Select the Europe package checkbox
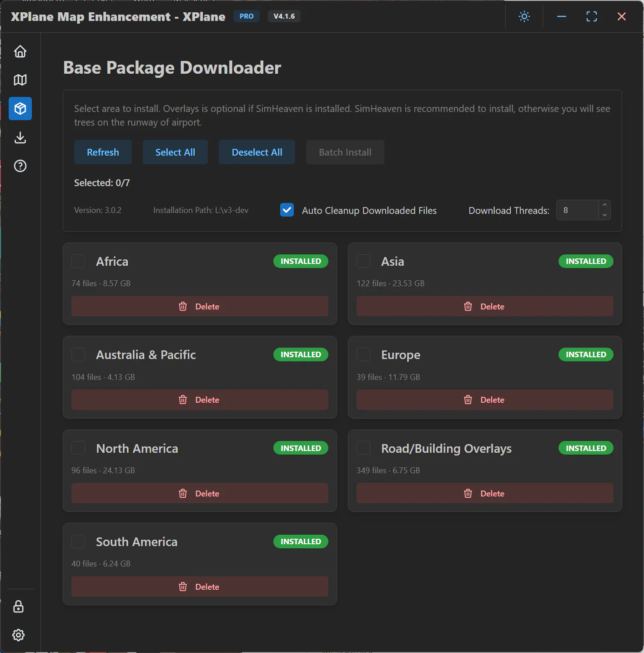The width and height of the screenshot is (644, 653). click(x=363, y=354)
